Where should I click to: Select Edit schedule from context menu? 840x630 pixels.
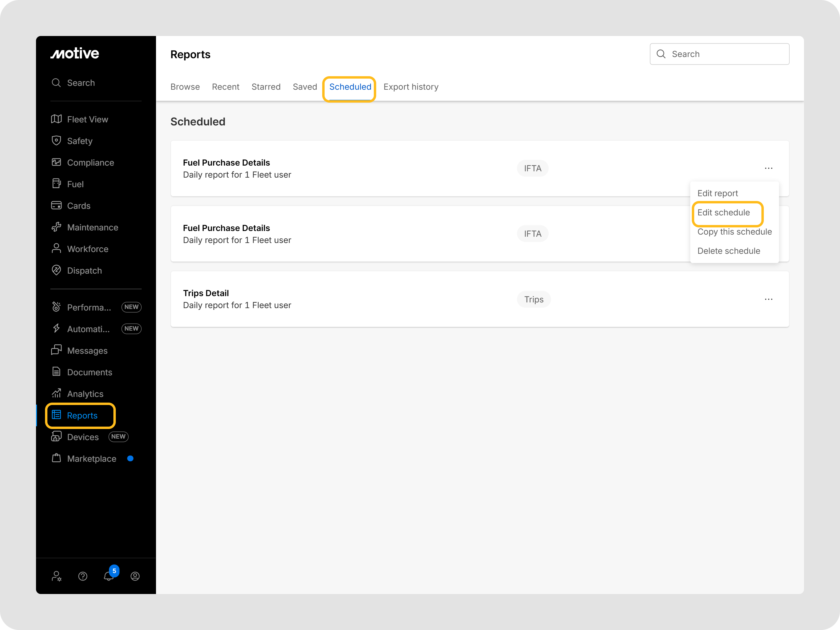click(723, 213)
